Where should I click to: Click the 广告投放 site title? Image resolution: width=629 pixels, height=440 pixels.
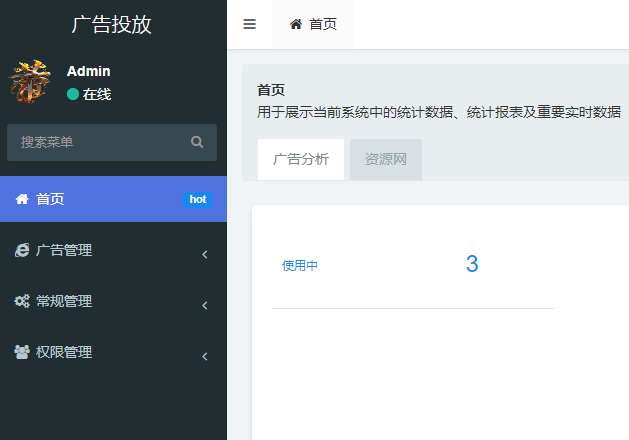112,24
